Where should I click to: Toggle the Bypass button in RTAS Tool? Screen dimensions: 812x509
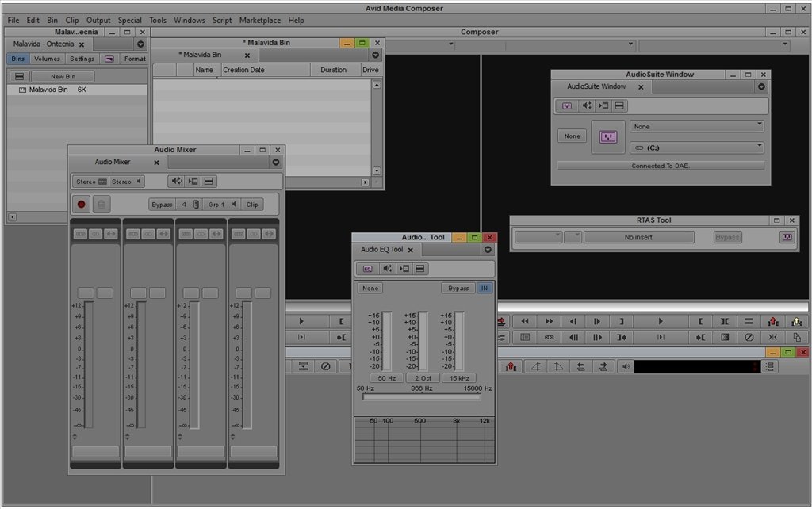pos(727,237)
